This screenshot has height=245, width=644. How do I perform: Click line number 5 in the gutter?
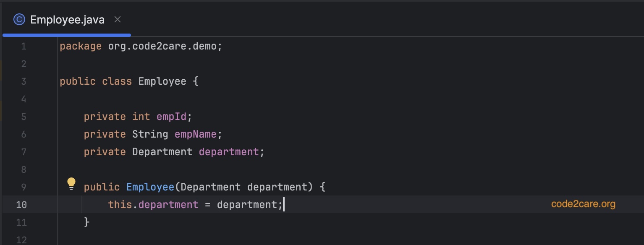[24, 117]
